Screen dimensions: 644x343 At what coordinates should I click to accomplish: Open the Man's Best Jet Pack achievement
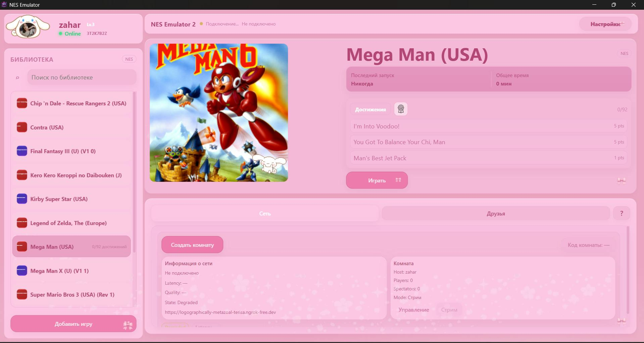click(x=489, y=158)
